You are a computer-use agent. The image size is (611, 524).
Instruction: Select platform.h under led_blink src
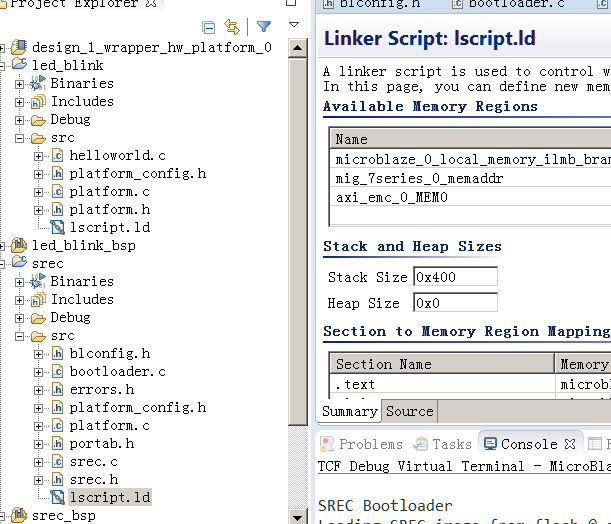tap(109, 210)
